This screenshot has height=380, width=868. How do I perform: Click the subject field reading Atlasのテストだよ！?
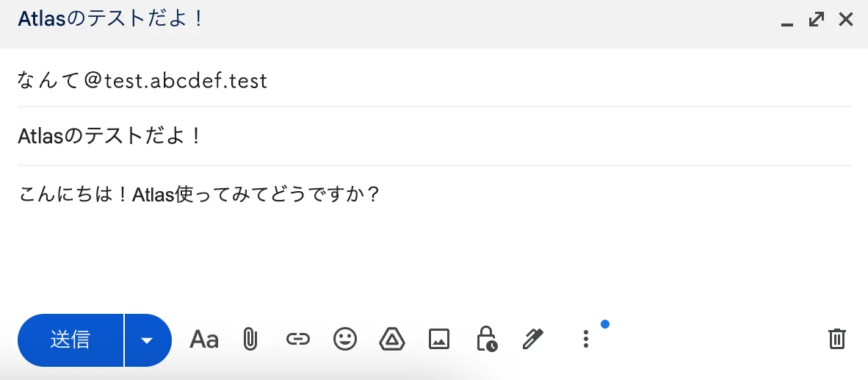(110, 137)
